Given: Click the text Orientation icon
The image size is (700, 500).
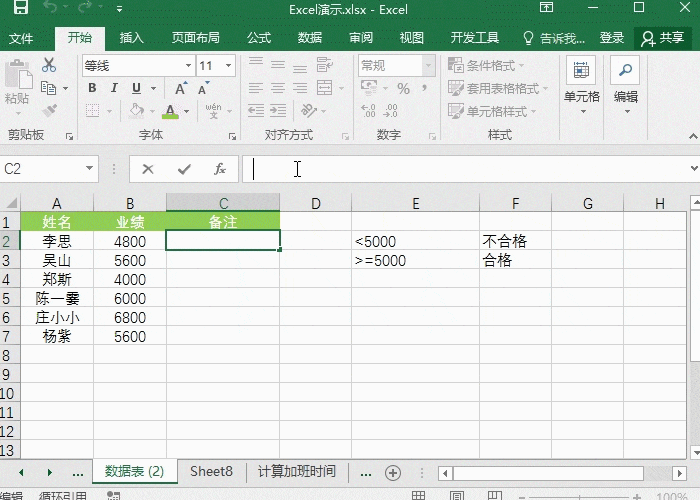Looking at the screenshot, I should click(308, 110).
